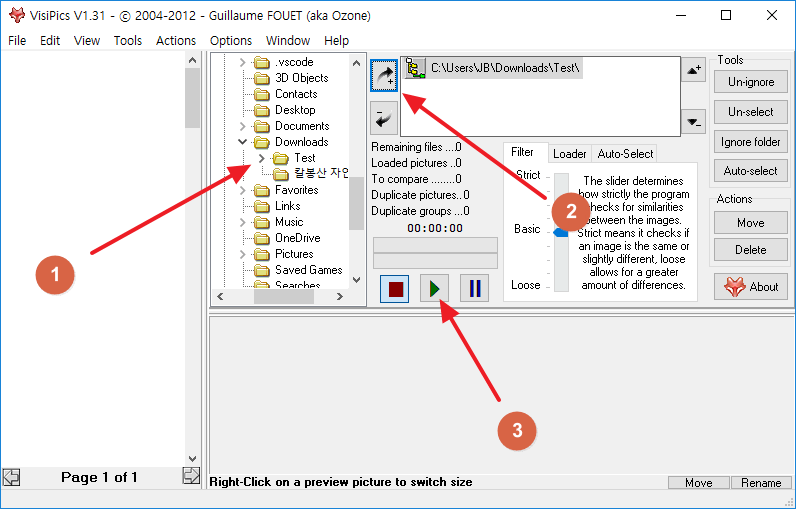Switch to the Filter tab
This screenshot has width=796, height=509.
tap(522, 152)
